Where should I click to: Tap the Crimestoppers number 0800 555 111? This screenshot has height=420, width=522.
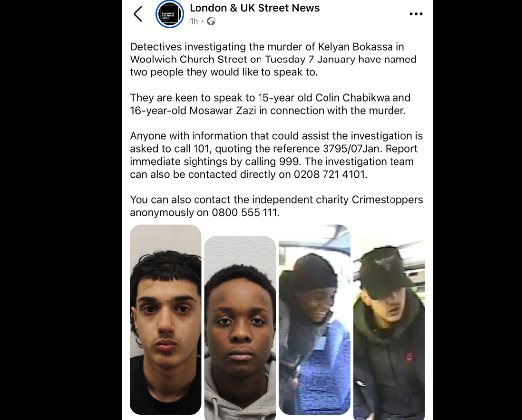pos(244,213)
